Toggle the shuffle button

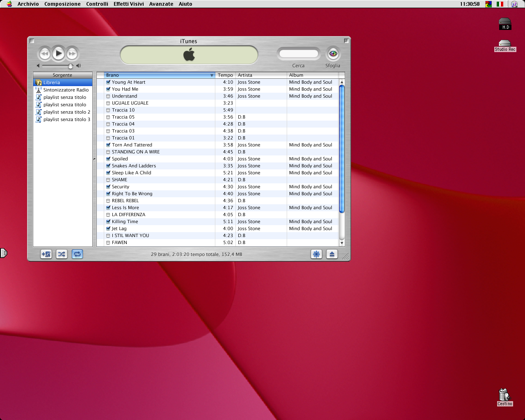62,254
